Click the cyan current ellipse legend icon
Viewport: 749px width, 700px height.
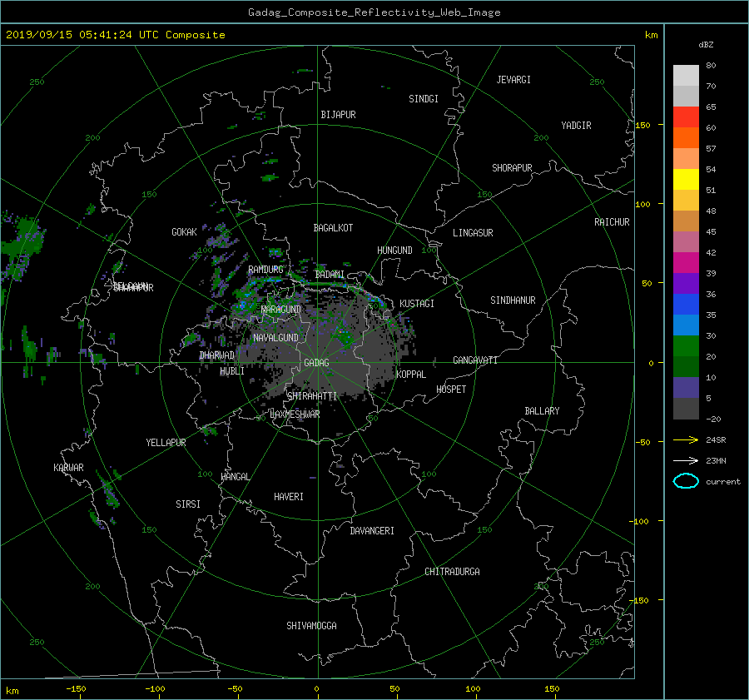tap(686, 481)
